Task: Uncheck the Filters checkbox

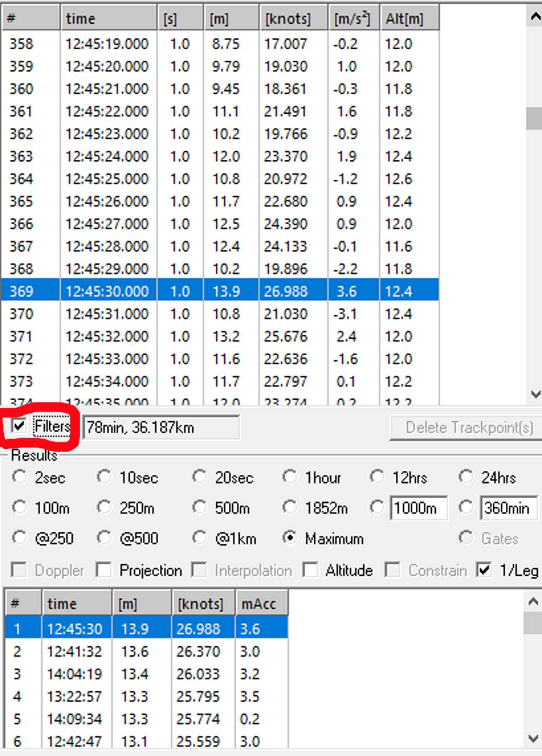Action: [20, 426]
